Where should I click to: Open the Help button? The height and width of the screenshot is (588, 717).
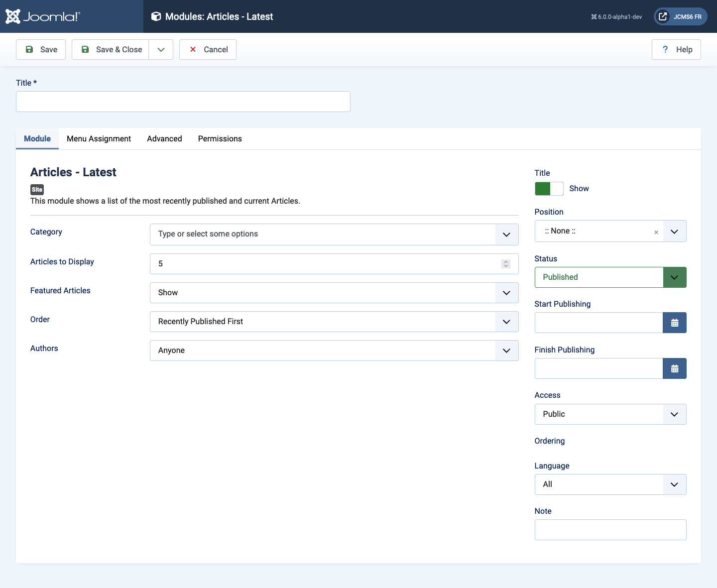676,49
